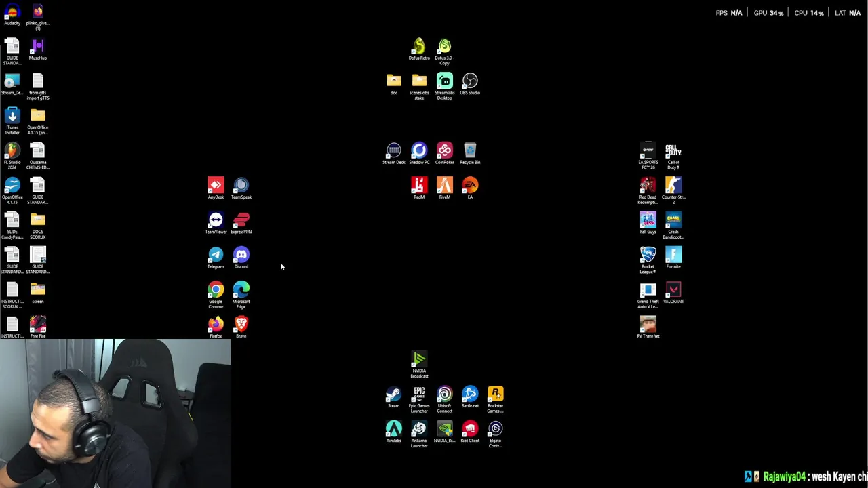The width and height of the screenshot is (868, 488).
Task: Launch Rockstar Games Launcher icon
Action: 496,400
